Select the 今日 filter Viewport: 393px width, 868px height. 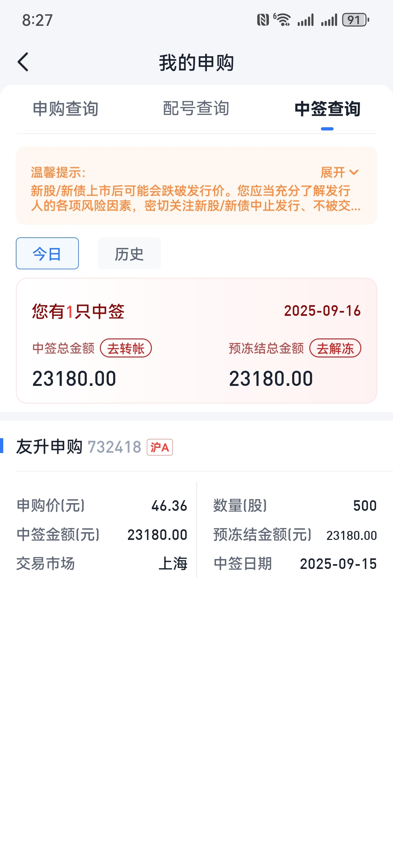click(x=47, y=253)
